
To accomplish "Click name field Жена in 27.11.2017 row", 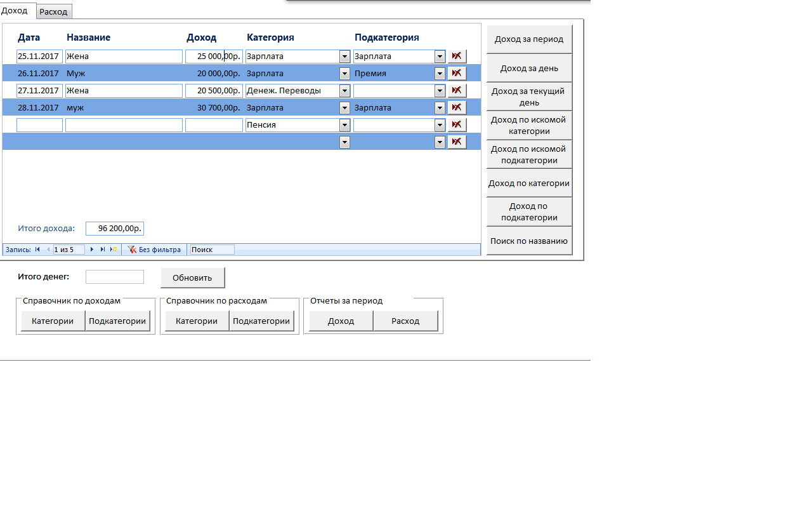I will point(124,91).
